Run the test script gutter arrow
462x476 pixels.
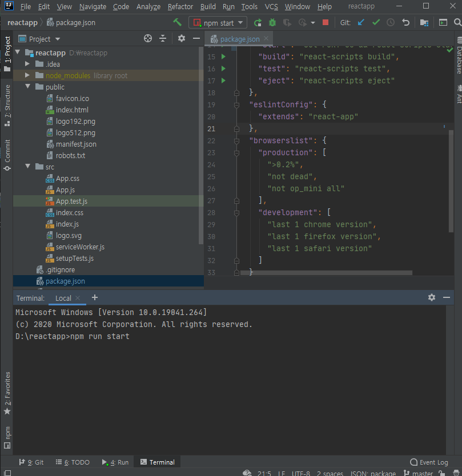tap(223, 68)
